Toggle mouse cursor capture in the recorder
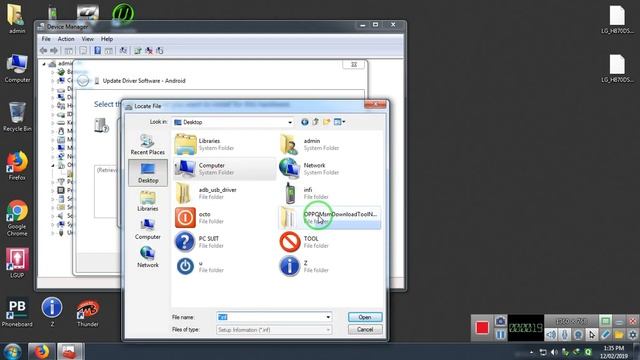This screenshot has height=360, width=640. click(x=591, y=335)
